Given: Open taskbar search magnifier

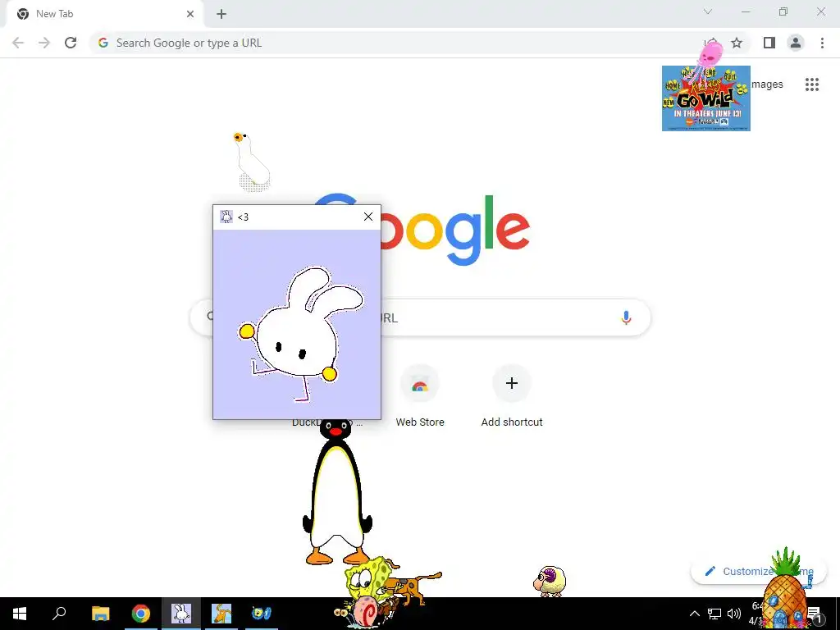Looking at the screenshot, I should (59, 614).
